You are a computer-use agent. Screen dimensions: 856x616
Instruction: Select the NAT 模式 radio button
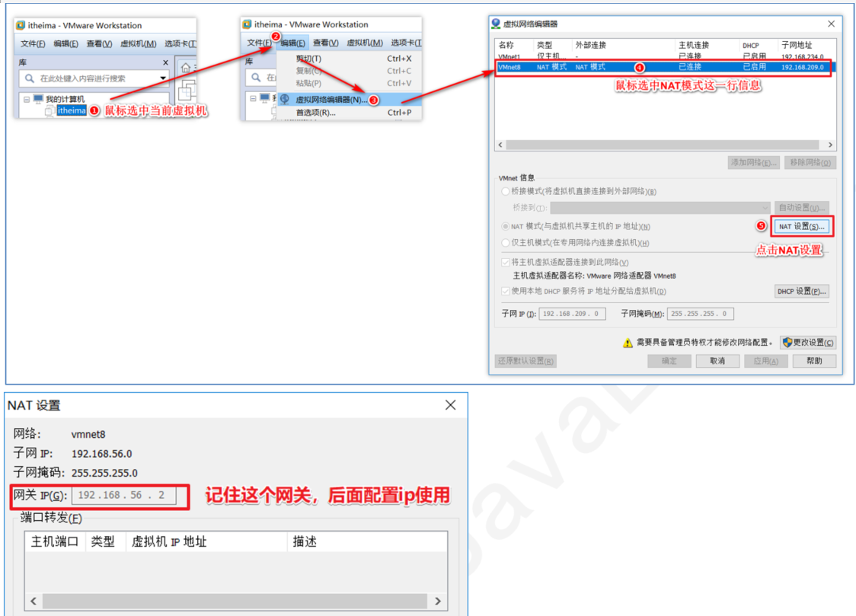[x=506, y=226]
